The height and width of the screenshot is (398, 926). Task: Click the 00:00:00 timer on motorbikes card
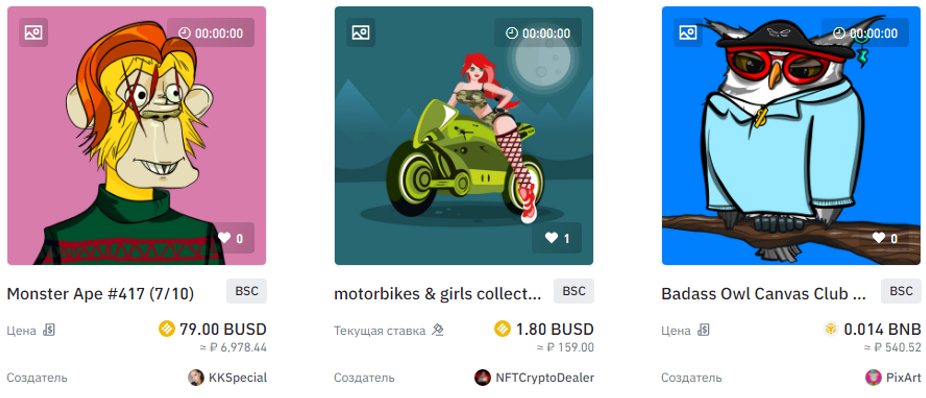click(x=538, y=33)
